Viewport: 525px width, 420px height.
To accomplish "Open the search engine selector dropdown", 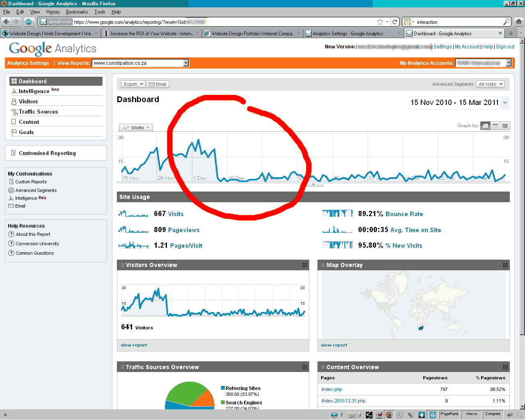I will click(409, 22).
